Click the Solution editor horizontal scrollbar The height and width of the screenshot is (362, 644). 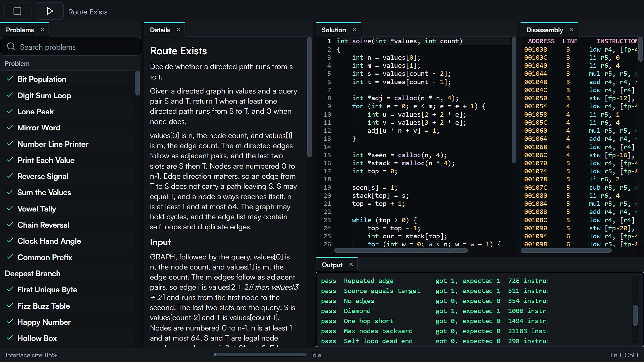pyautogui.click(x=401, y=251)
